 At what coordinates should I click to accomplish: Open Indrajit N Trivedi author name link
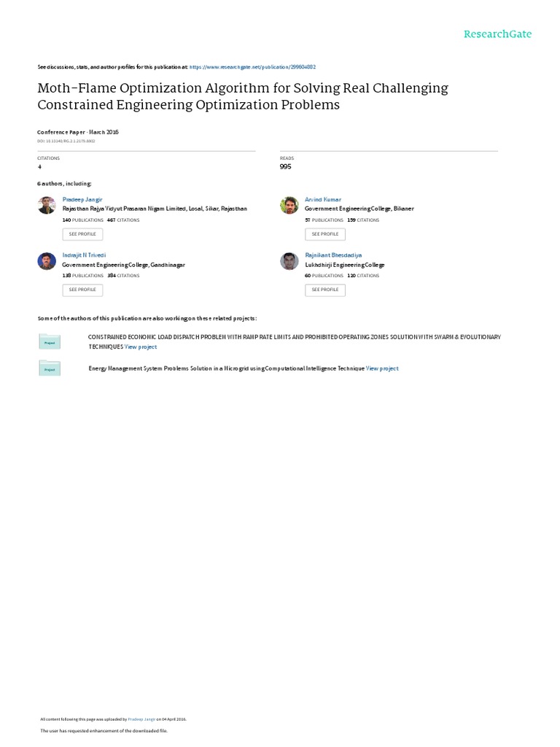click(84, 255)
